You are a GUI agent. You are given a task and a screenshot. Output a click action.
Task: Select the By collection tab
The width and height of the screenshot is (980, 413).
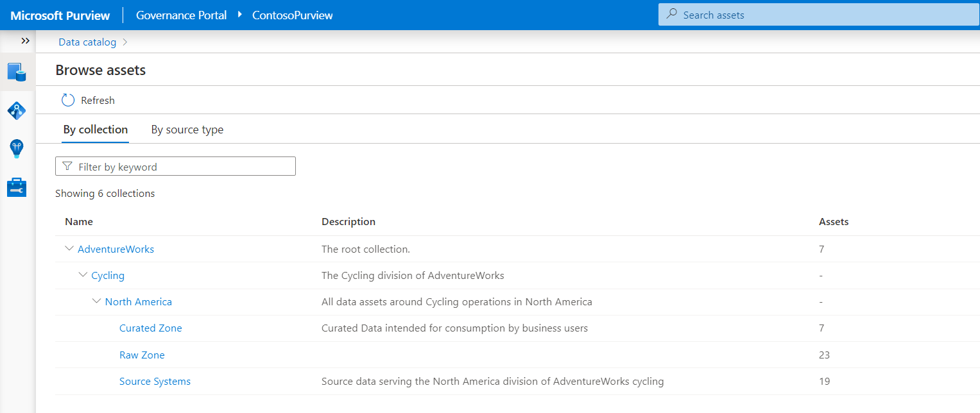click(95, 130)
